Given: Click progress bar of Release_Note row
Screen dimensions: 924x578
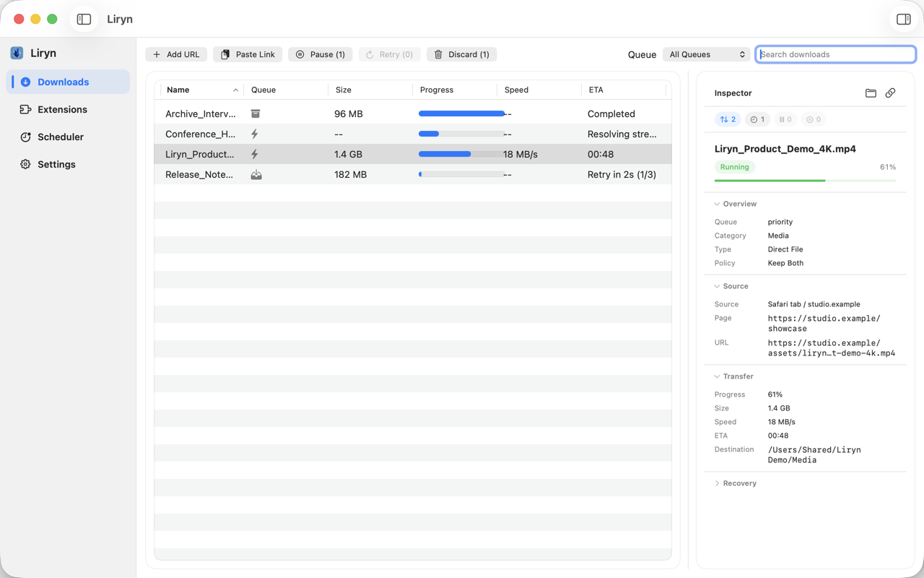Looking at the screenshot, I should 461,174.
